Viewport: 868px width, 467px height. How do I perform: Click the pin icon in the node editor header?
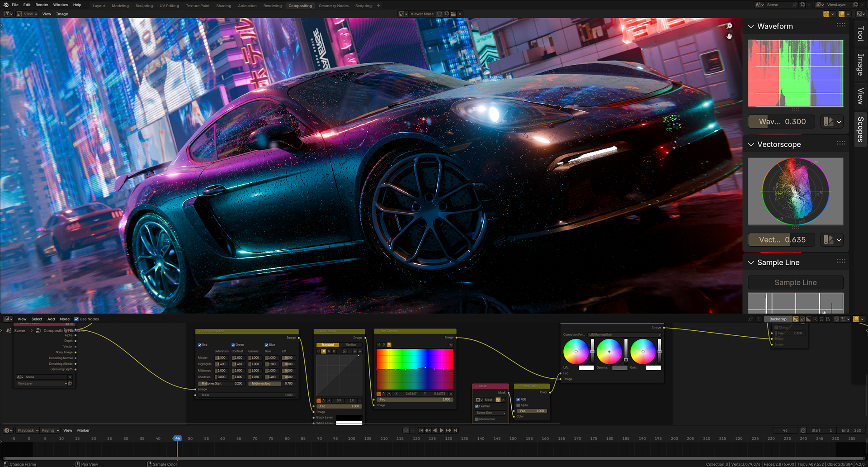[750, 319]
